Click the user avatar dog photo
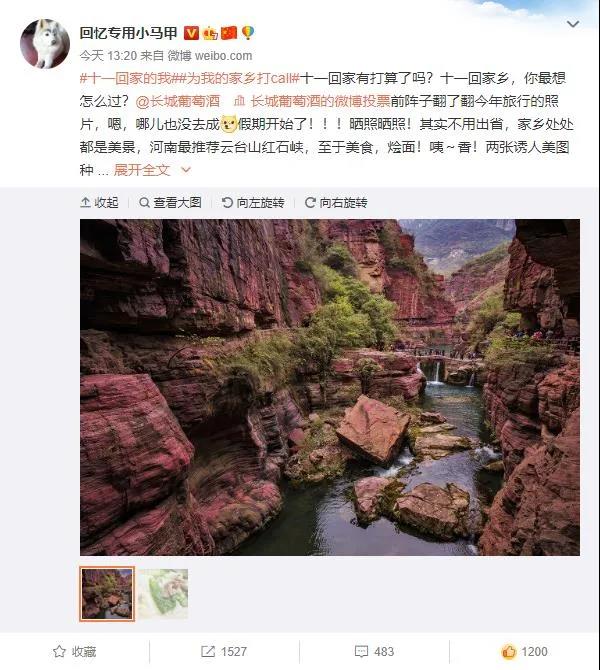 pyautogui.click(x=45, y=44)
